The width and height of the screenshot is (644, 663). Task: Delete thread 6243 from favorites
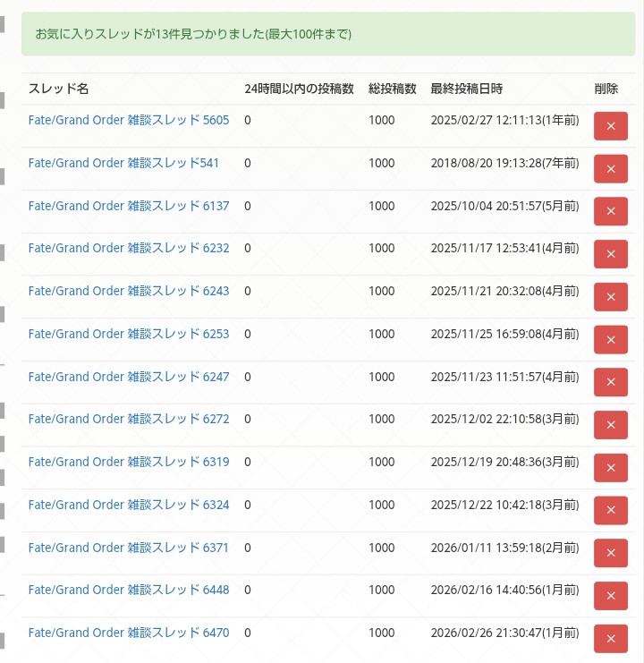click(x=610, y=297)
